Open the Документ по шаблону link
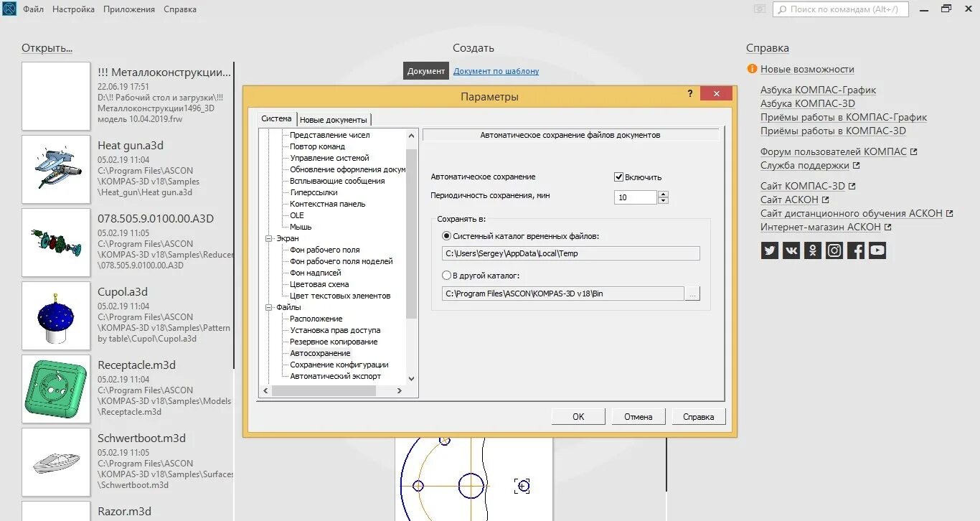 [x=496, y=71]
